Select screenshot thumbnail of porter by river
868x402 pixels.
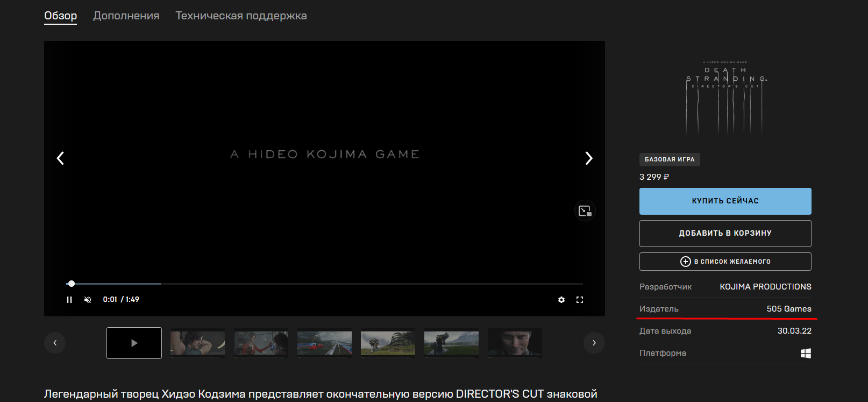coord(451,343)
